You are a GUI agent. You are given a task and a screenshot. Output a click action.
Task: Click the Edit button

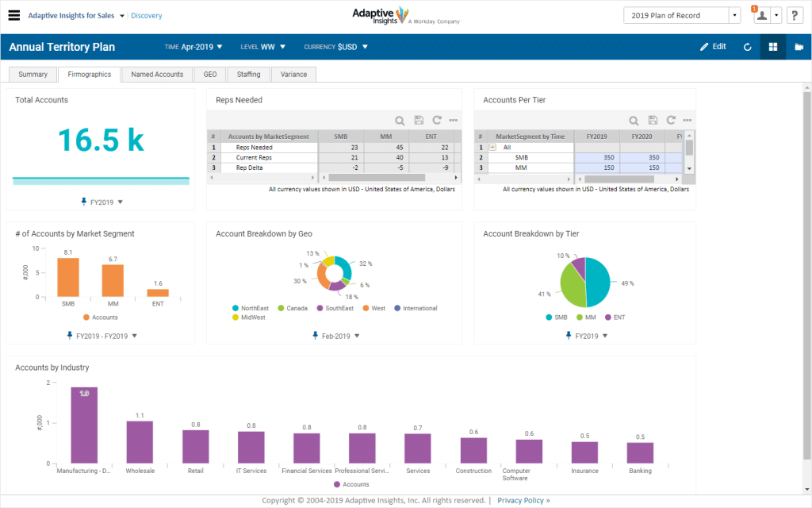tap(713, 47)
